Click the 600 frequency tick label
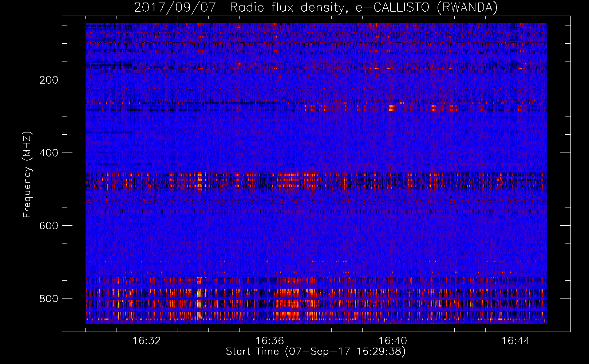The width and height of the screenshot is (589, 364). tap(49, 226)
